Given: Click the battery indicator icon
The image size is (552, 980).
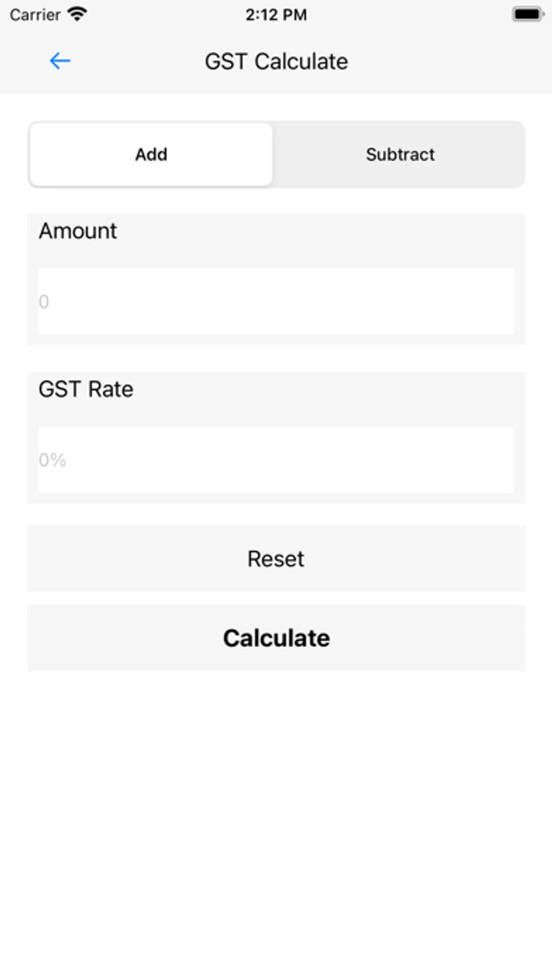Looking at the screenshot, I should (527, 14).
